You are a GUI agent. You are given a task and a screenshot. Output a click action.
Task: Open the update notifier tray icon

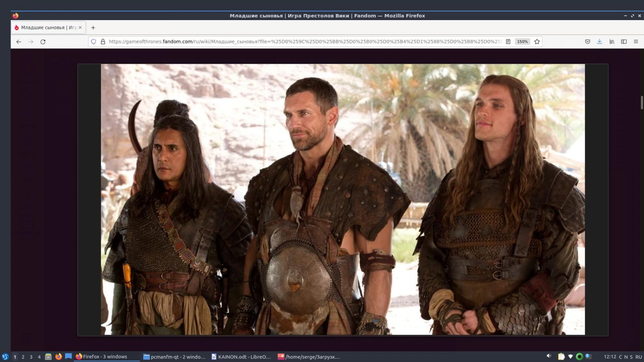[588, 356]
